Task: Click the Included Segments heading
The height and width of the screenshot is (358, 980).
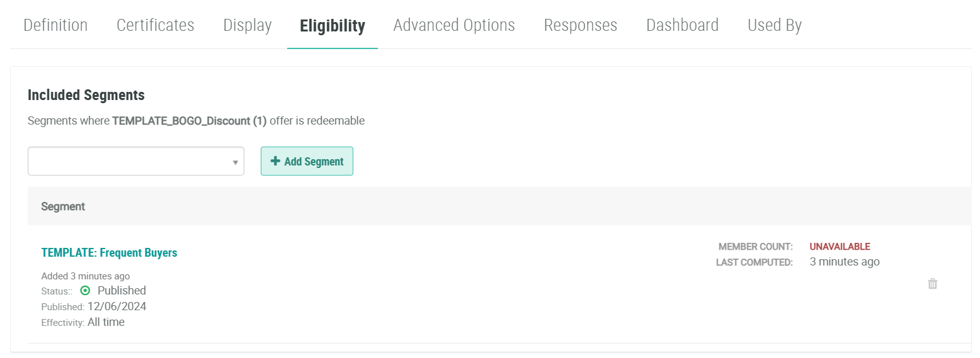Action: (x=86, y=96)
